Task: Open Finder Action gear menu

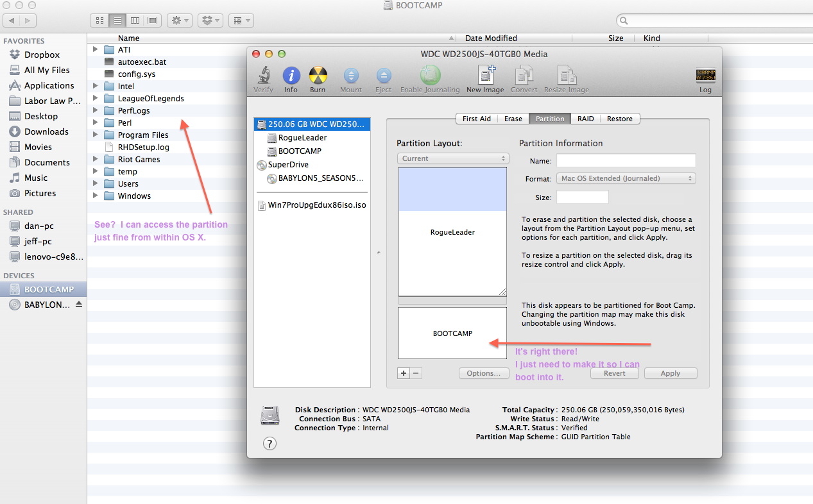Action: [179, 21]
